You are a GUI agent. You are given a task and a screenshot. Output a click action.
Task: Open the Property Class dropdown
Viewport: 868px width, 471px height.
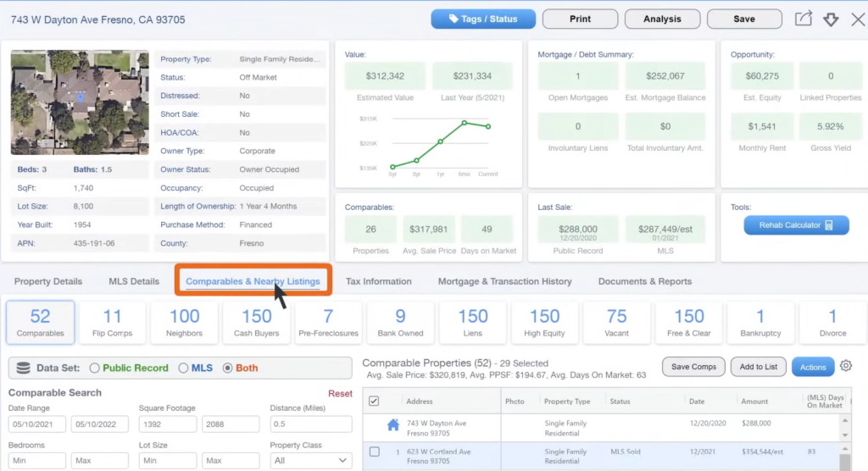point(310,461)
